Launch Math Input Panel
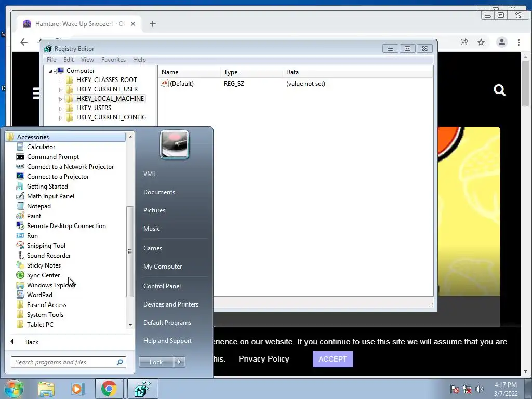 point(50,196)
